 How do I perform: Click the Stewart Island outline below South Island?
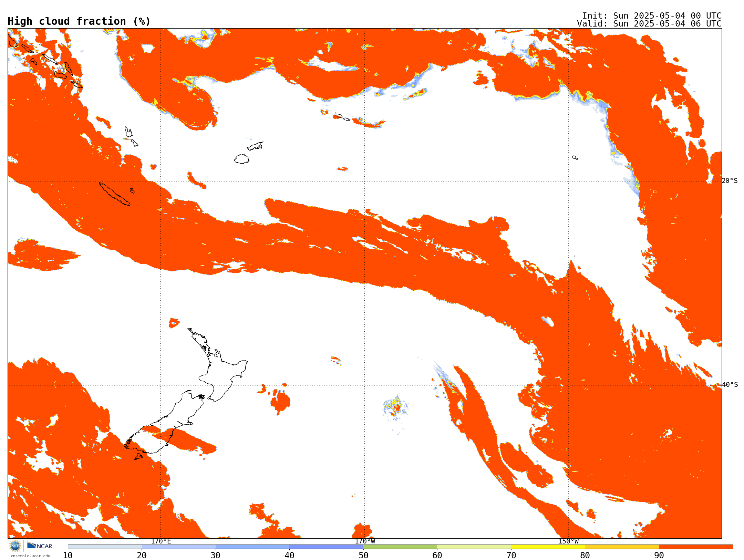coord(138,457)
